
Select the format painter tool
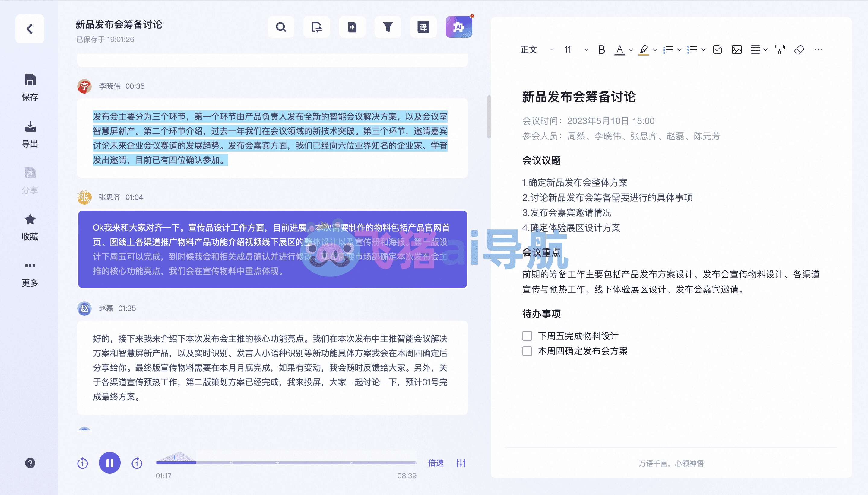(x=780, y=49)
